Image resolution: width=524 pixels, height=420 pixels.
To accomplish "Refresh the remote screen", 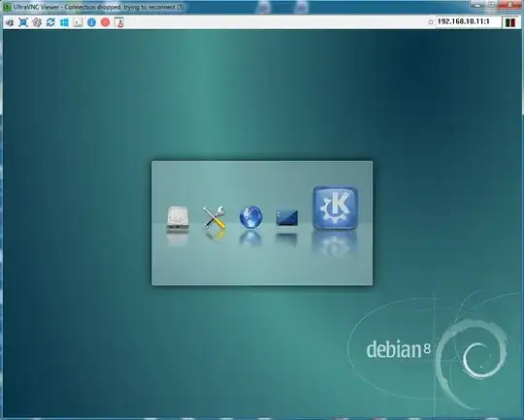I will [50, 22].
